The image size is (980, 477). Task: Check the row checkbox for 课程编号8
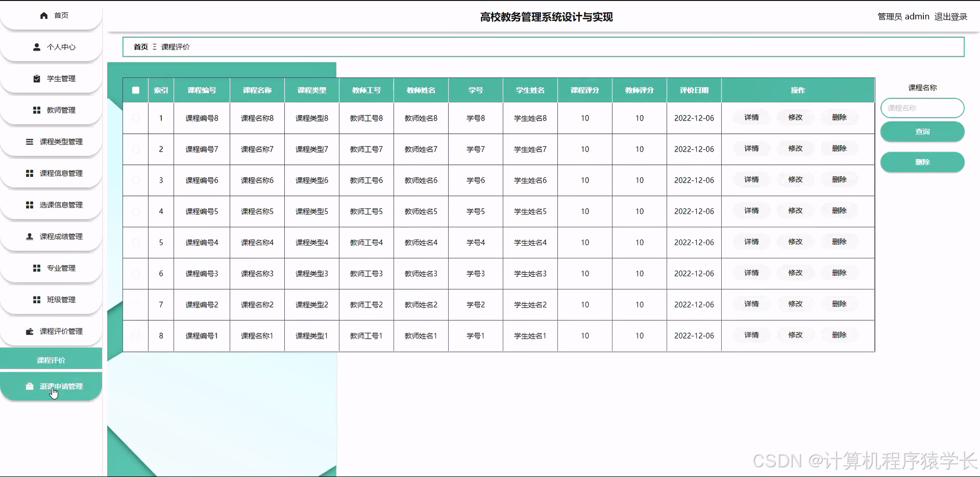tap(136, 118)
